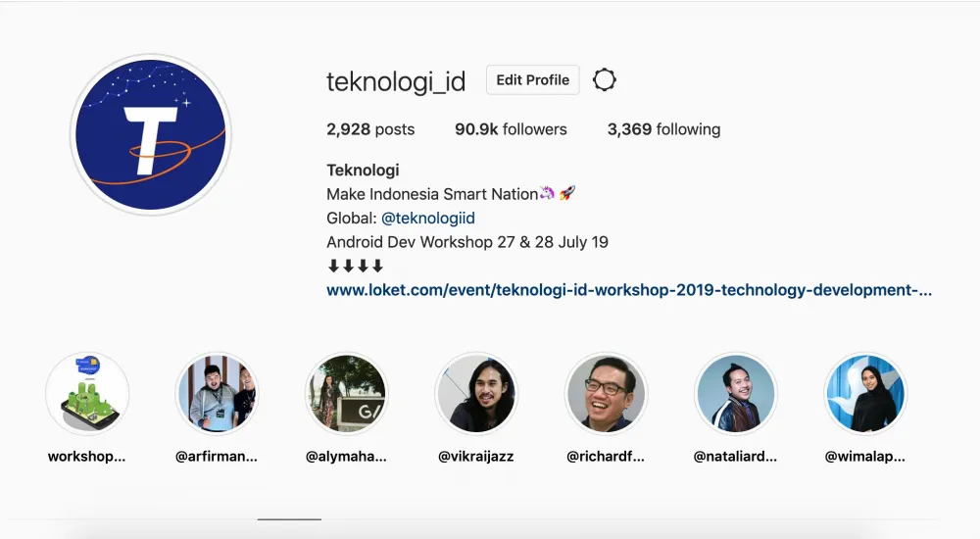Open the workshop story highlight circle
980x539 pixels.
click(87, 393)
